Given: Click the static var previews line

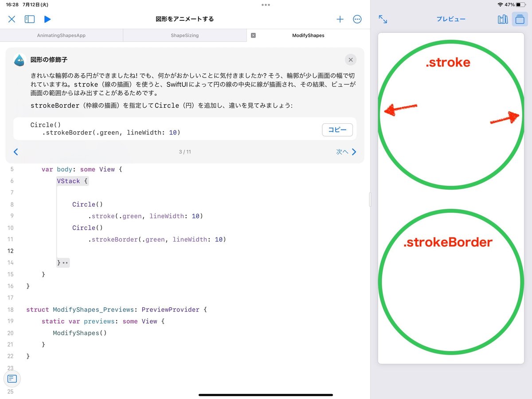Looking at the screenshot, I should [x=103, y=321].
